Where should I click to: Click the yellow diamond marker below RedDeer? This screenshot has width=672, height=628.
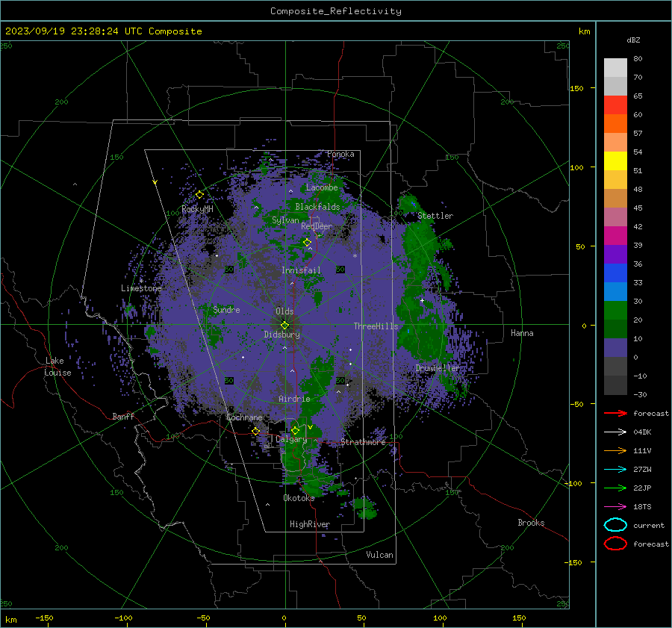[307, 243]
